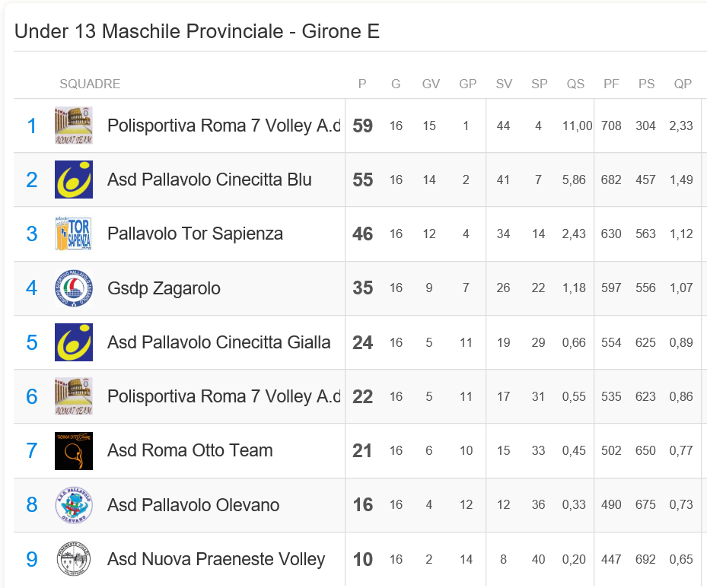The image size is (707, 588).
Task: Click the Nuova Praeneste Volley crest
Action: 74,558
